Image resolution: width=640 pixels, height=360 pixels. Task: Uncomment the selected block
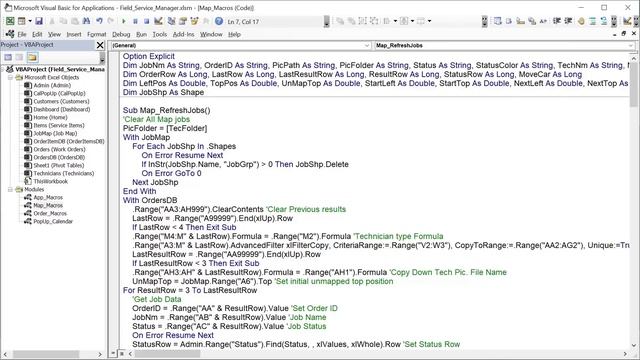604,21
